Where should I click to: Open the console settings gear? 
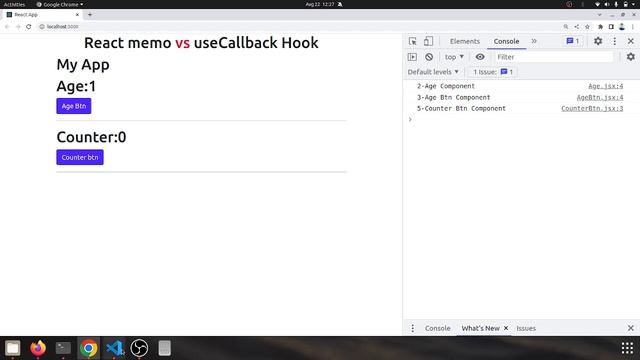tap(631, 57)
